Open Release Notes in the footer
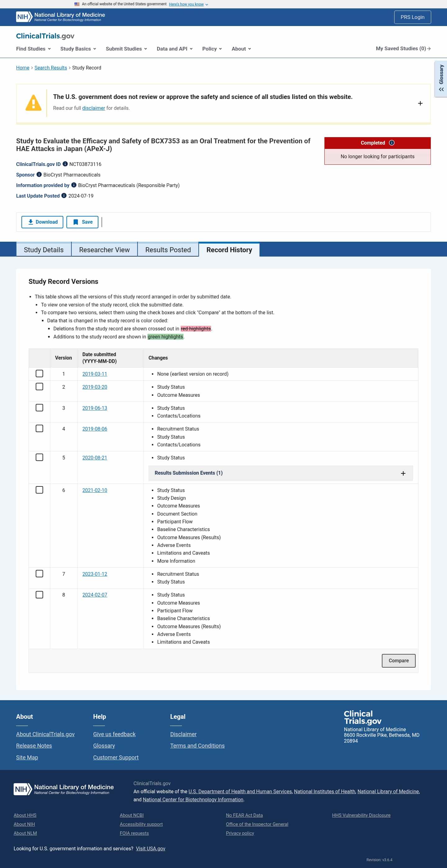Screen dimensions: 447x868 [x=34, y=746]
